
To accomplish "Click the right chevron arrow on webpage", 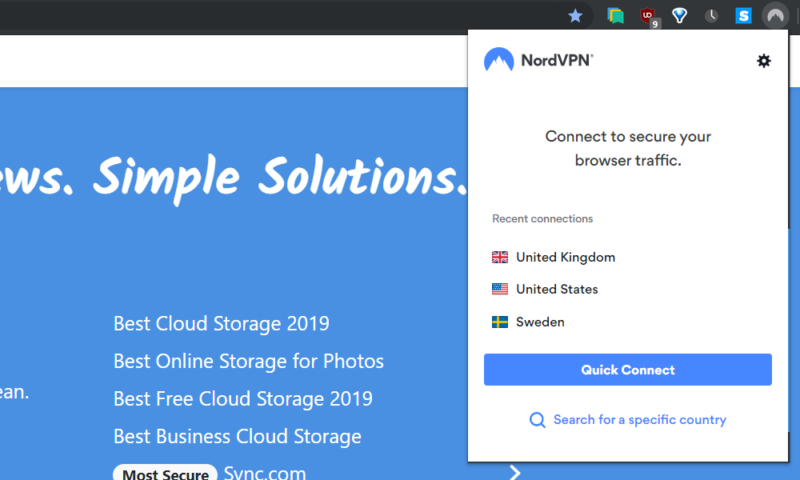I will click(515, 473).
